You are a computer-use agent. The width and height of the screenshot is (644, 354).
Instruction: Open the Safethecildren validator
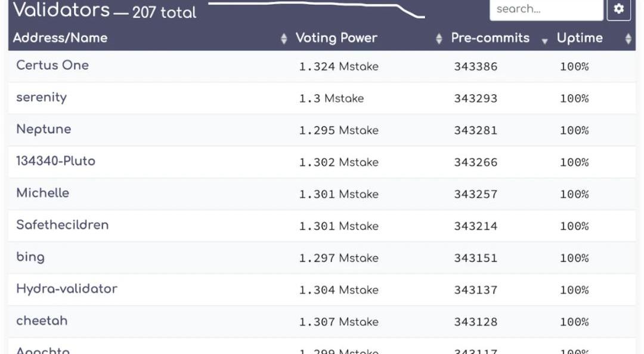click(63, 224)
